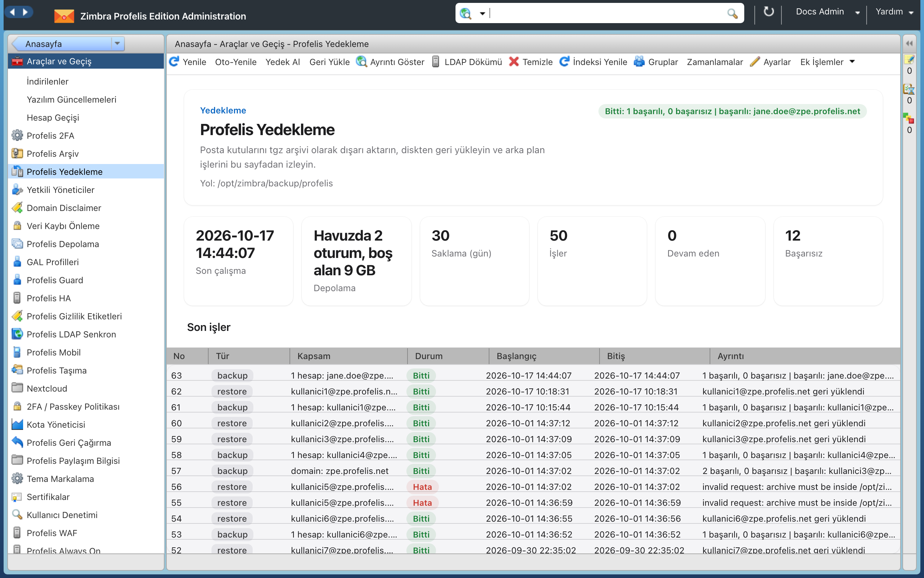Sort table by Başlangıç column header
Image resolution: width=924 pixels, height=578 pixels.
point(544,356)
